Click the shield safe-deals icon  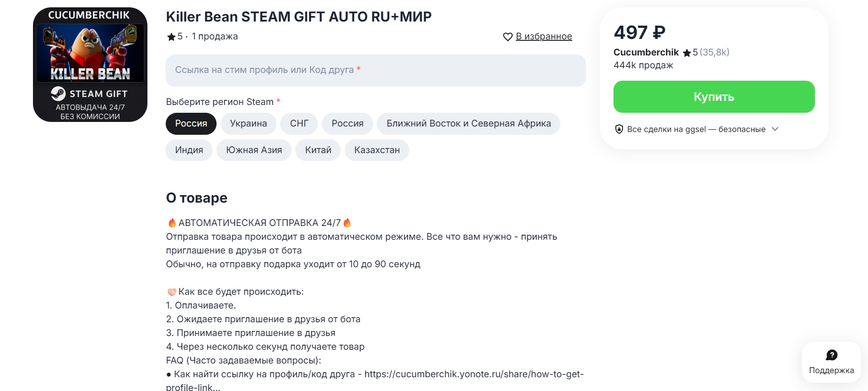619,129
